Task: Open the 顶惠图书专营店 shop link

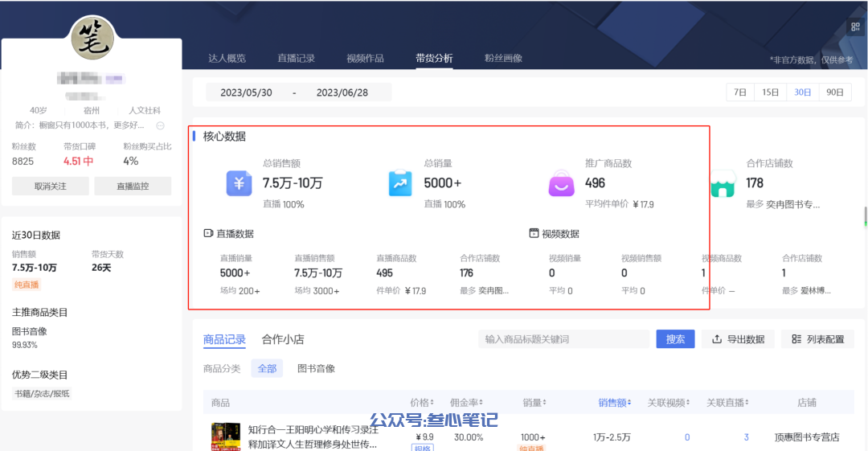Action: click(x=807, y=437)
